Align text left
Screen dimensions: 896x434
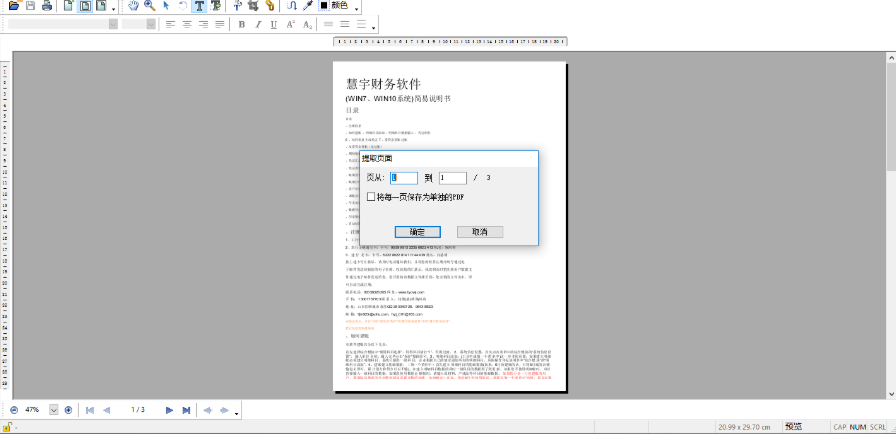[x=170, y=24]
